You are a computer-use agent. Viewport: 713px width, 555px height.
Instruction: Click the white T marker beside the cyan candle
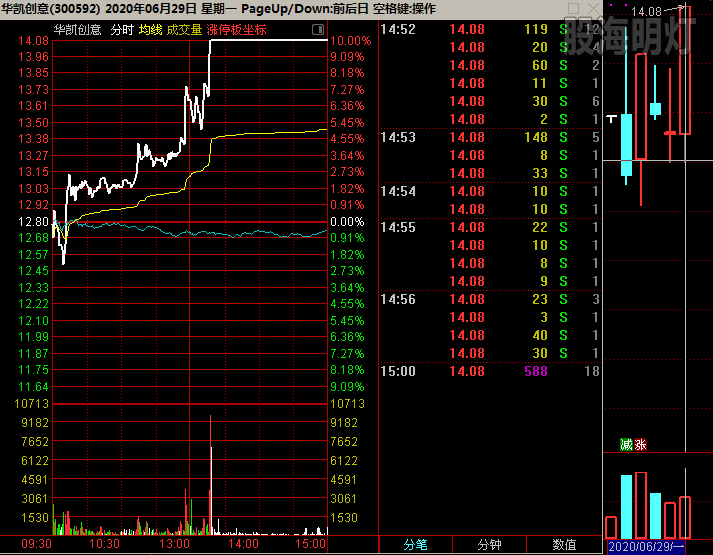[x=612, y=119]
